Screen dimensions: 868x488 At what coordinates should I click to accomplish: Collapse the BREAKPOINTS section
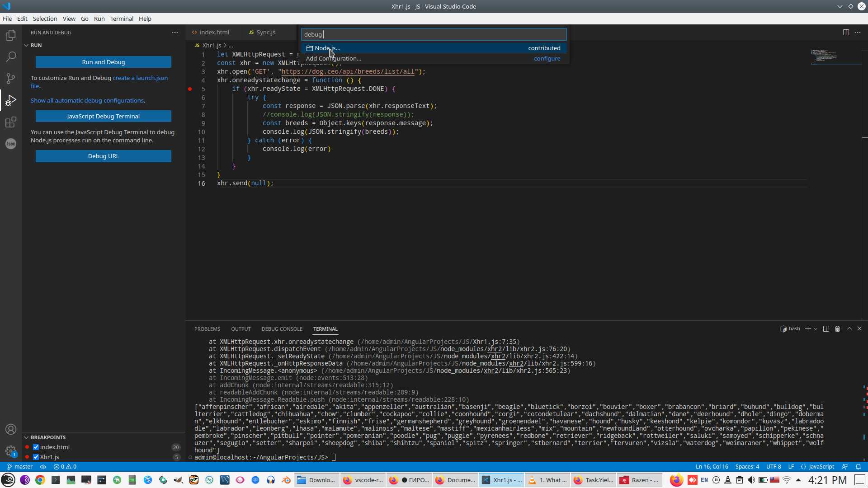(x=26, y=437)
